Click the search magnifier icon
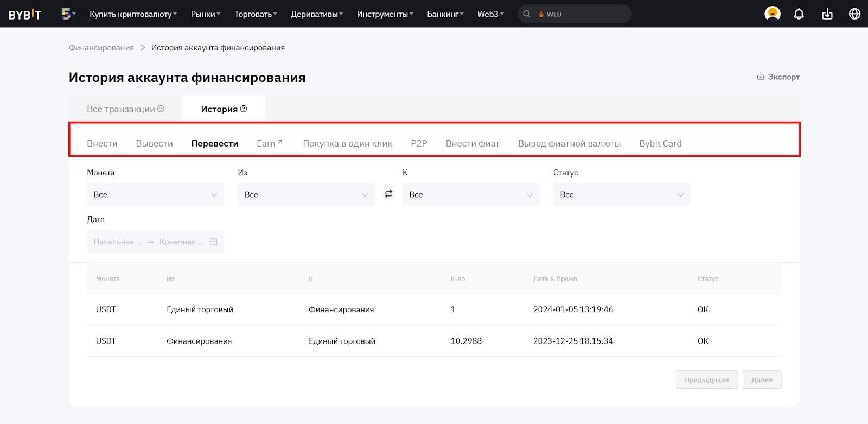 [x=526, y=14]
